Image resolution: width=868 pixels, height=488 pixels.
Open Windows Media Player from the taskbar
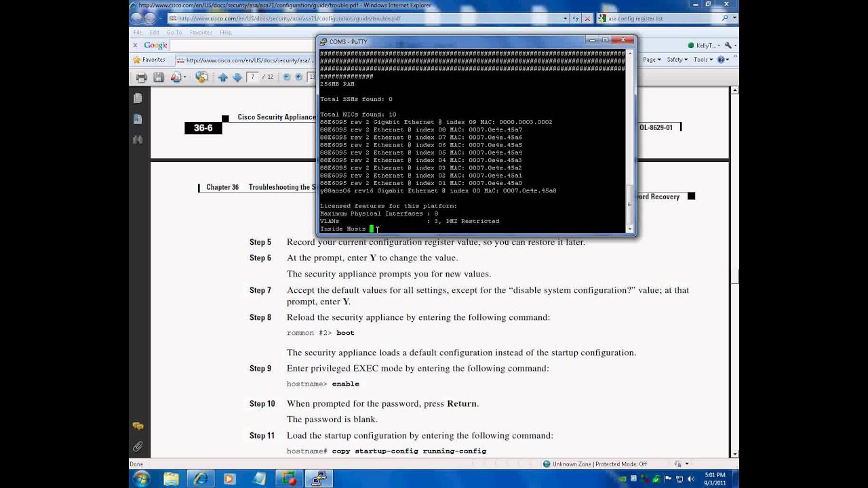(229, 479)
